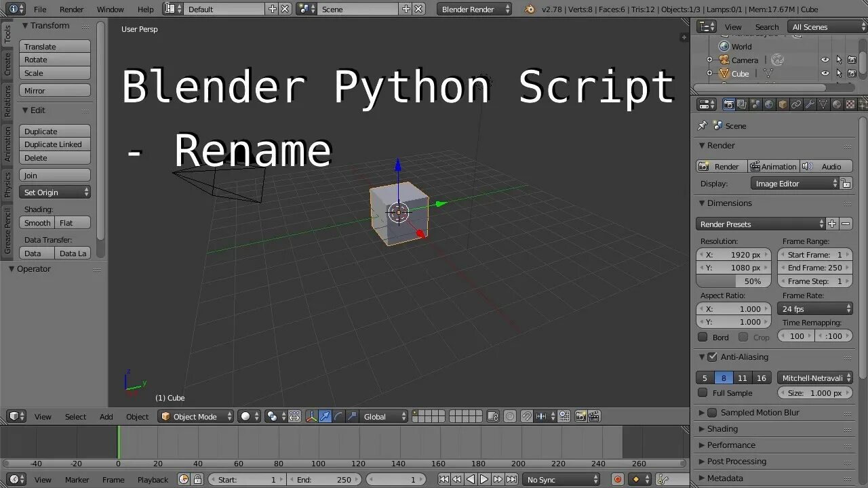Expand the Cube tree item

(x=709, y=73)
